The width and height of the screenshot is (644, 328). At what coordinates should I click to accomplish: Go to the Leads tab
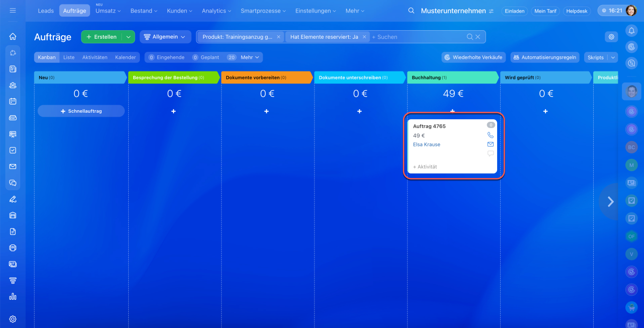[x=46, y=11]
